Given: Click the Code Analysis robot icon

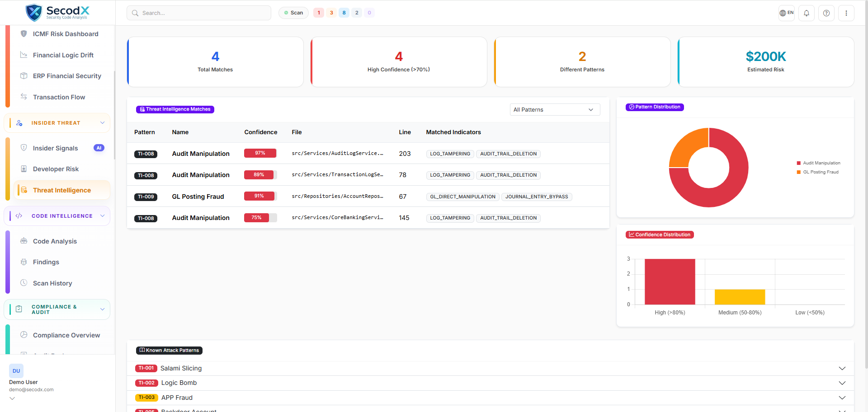Looking at the screenshot, I should [x=24, y=241].
